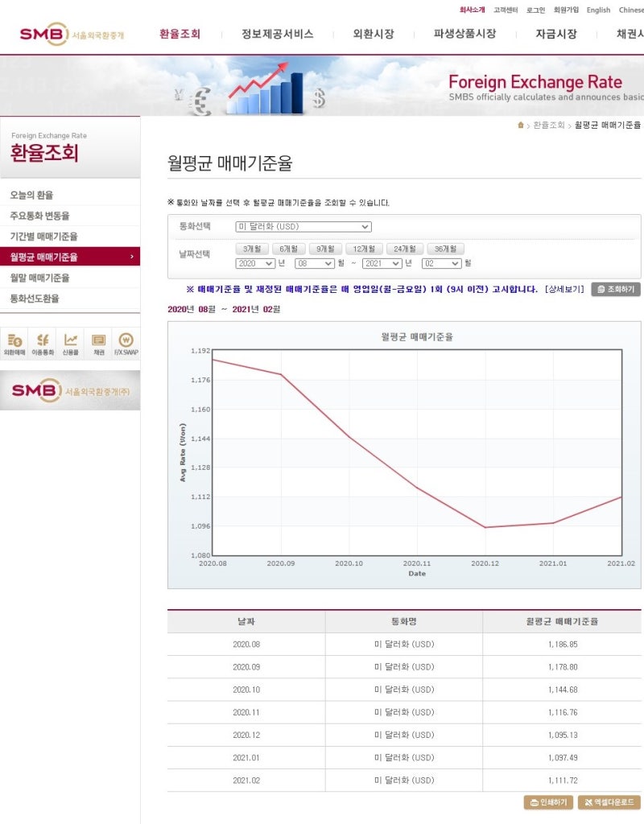Click the 엑셀다운로드 button
644x824 pixels.
609,802
